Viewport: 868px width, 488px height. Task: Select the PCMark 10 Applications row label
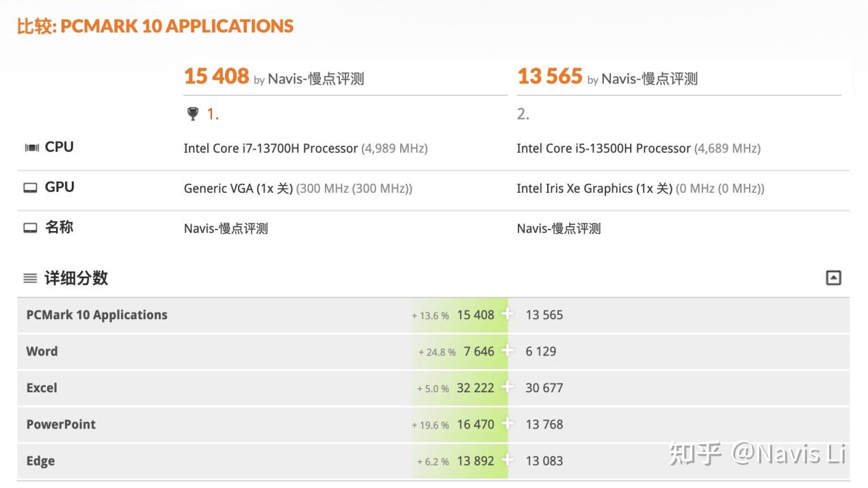(x=96, y=315)
